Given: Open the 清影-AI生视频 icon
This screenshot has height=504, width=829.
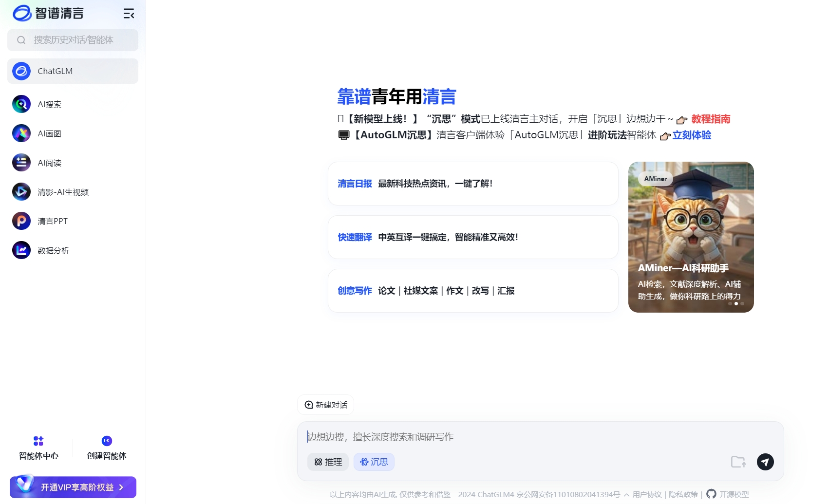Looking at the screenshot, I should click(21, 192).
